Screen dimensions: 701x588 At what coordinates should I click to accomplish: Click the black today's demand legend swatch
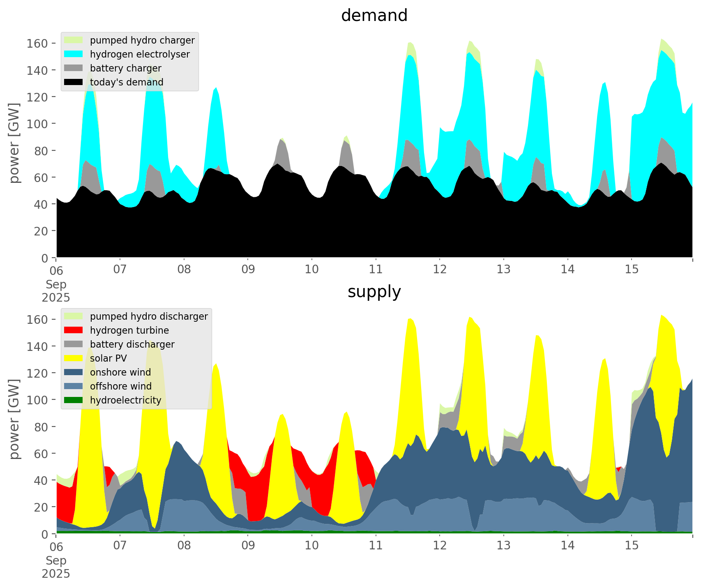point(74,82)
